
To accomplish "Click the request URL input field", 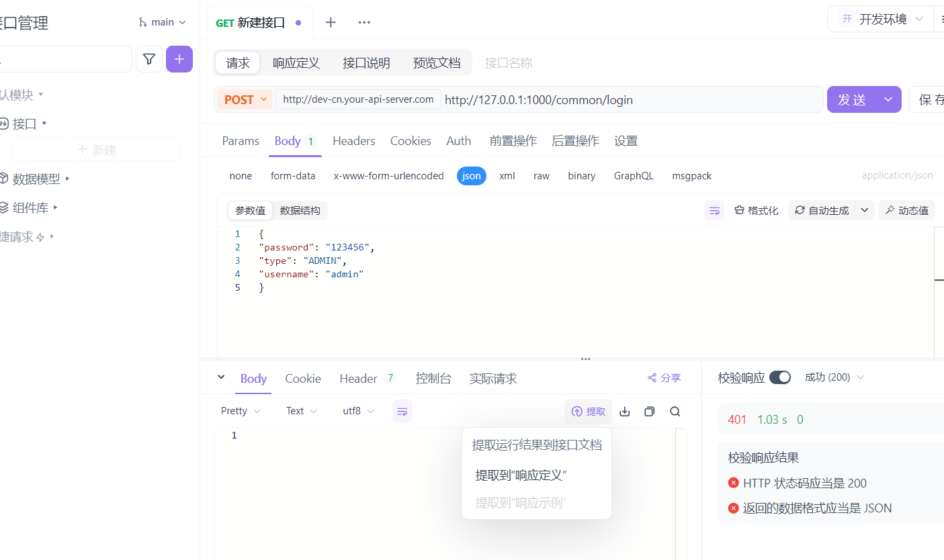I will click(x=632, y=99).
